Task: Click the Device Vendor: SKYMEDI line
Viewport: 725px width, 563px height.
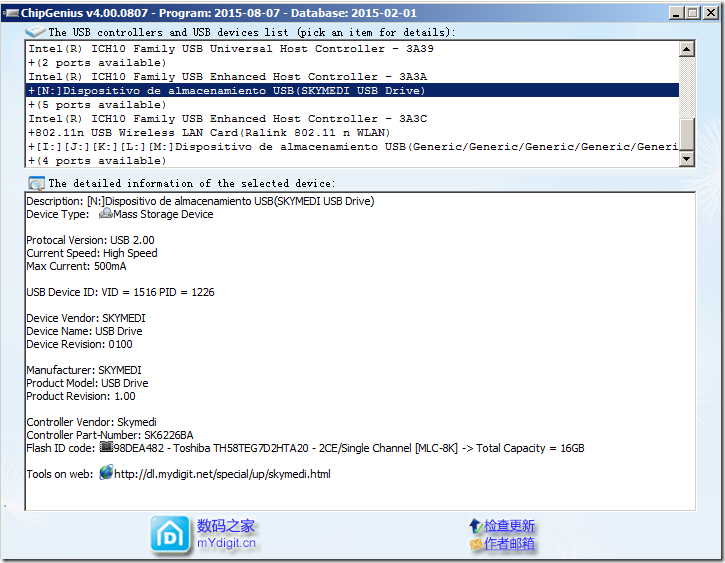Action: 86,318
